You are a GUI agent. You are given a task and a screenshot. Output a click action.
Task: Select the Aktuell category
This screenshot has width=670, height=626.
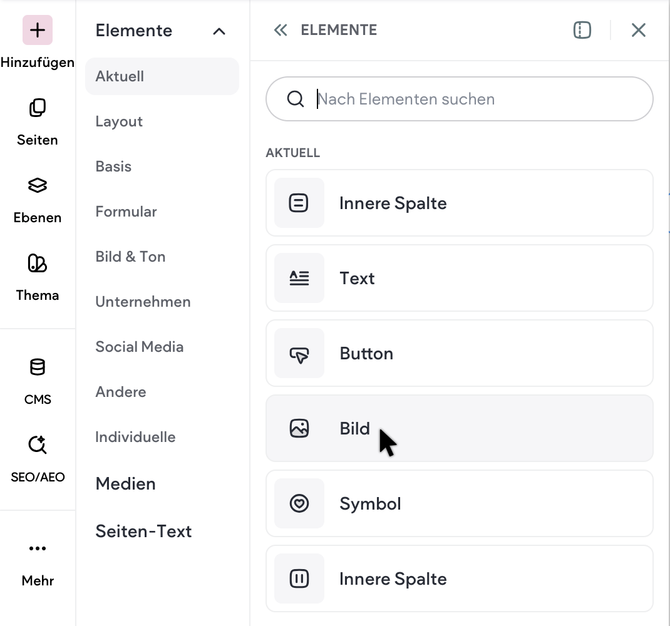[x=162, y=76]
